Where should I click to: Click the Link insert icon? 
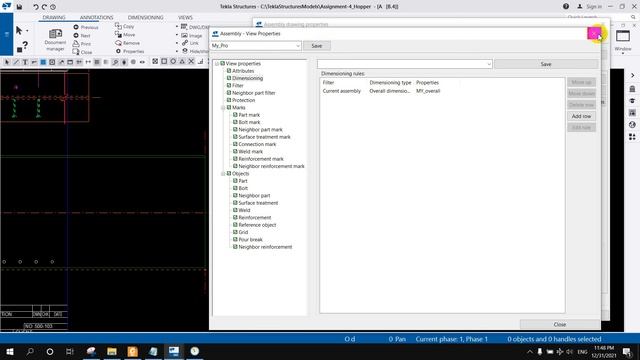[184, 43]
